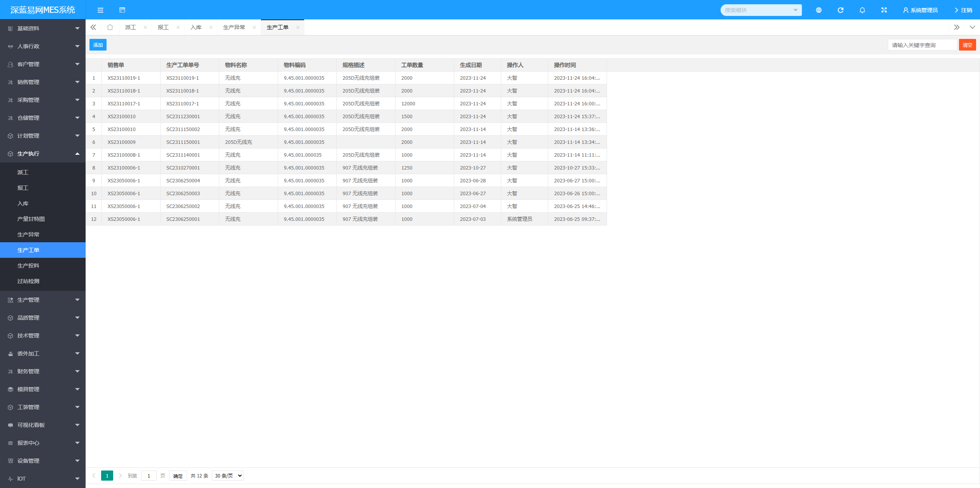Click the refresh icon in header
This screenshot has height=488, width=980.
[x=840, y=10]
